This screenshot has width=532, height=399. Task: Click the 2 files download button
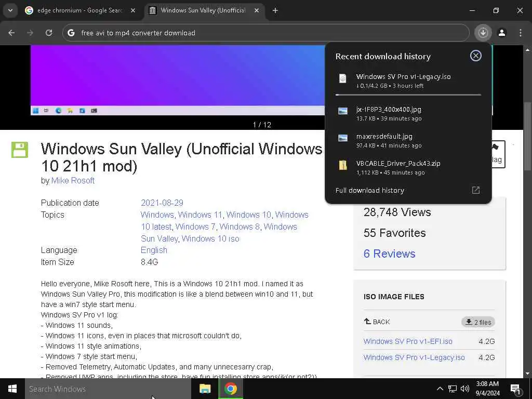pyautogui.click(x=478, y=322)
